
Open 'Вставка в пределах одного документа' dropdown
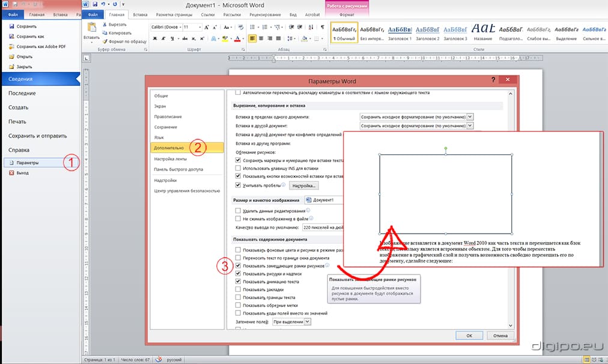(470, 117)
